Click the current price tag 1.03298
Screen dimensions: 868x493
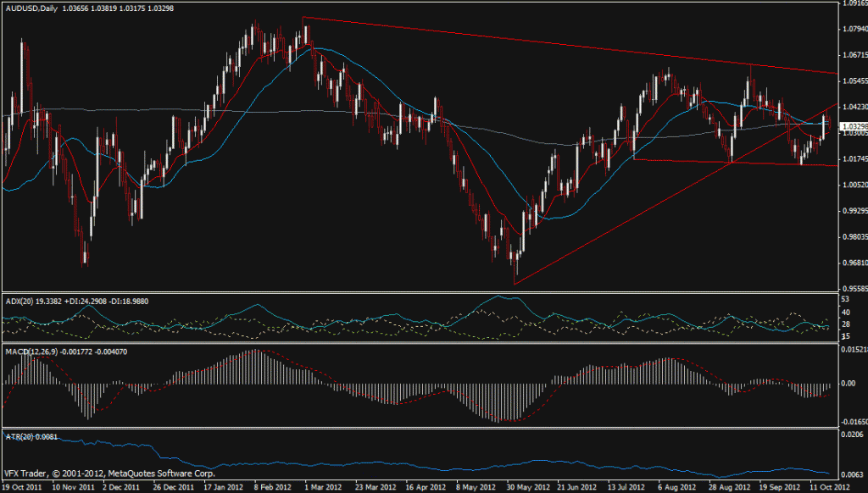click(853, 126)
